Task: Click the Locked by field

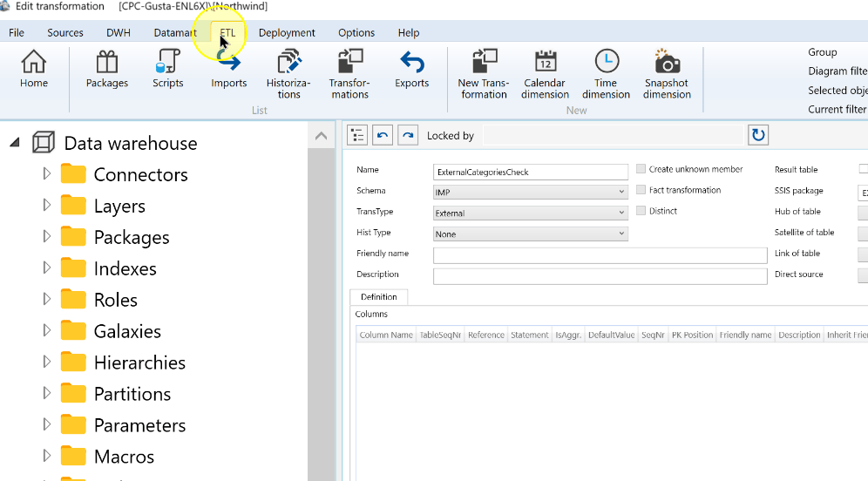Action: tap(613, 136)
